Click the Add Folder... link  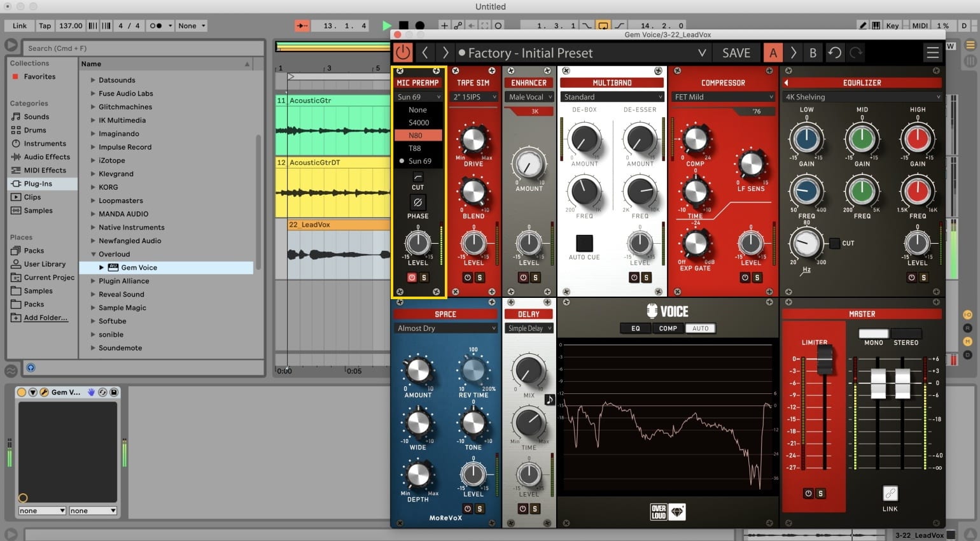point(45,317)
